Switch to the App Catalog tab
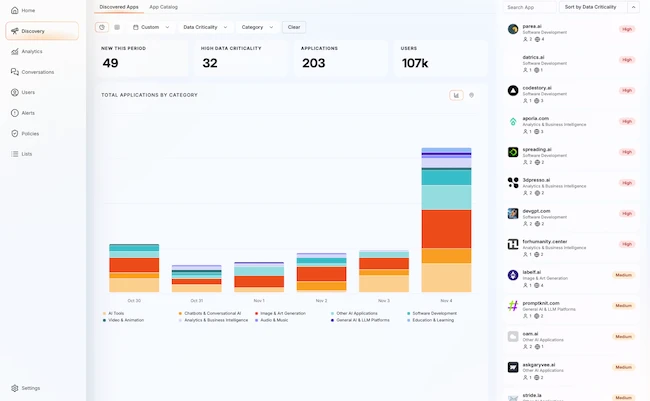This screenshot has width=650, height=401. pos(163,7)
